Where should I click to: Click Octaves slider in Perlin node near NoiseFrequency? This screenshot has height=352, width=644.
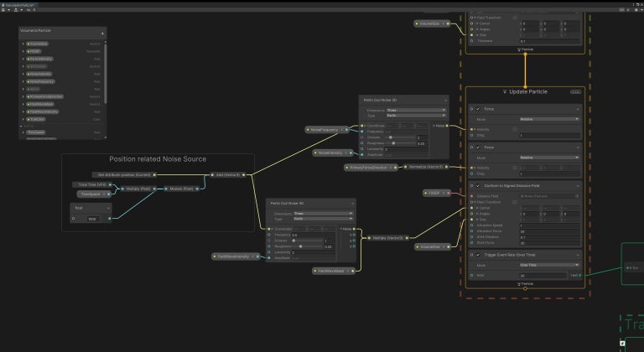401,137
